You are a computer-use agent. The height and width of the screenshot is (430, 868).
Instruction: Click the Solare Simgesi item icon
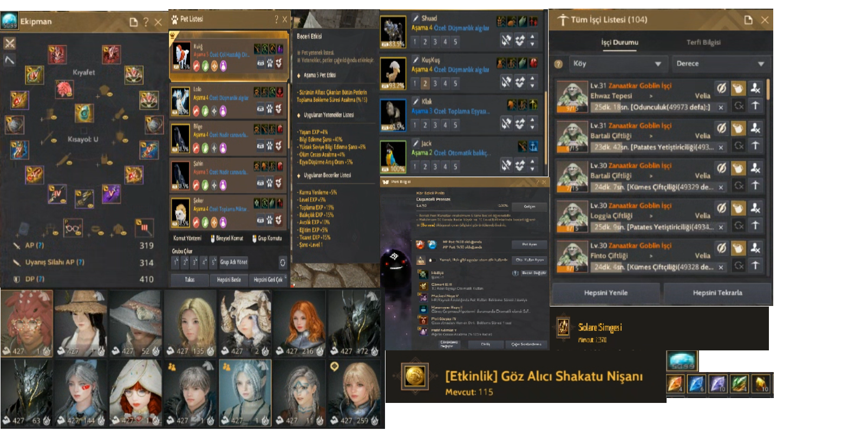coord(563,326)
